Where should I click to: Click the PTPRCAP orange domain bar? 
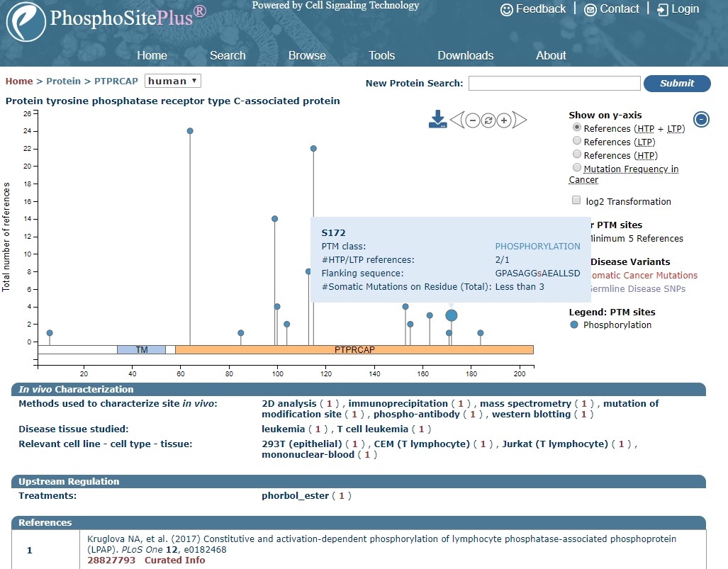point(354,349)
